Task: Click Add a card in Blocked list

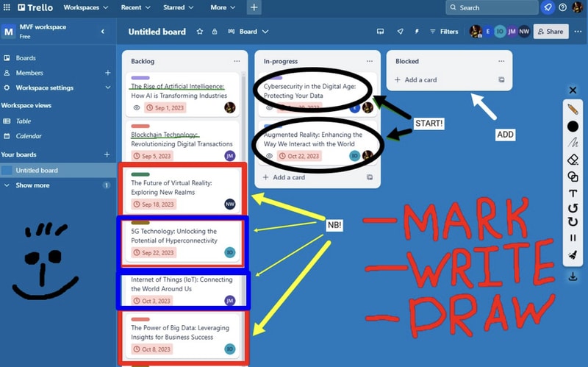Action: tap(420, 79)
